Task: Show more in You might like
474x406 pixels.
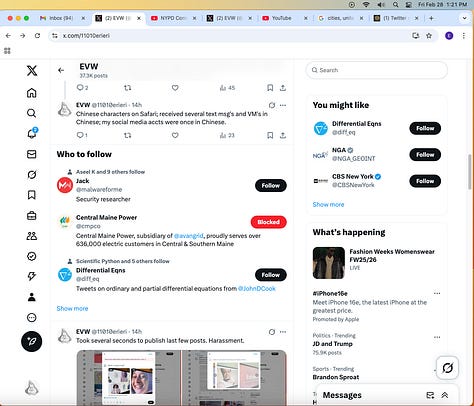Action: pos(328,204)
